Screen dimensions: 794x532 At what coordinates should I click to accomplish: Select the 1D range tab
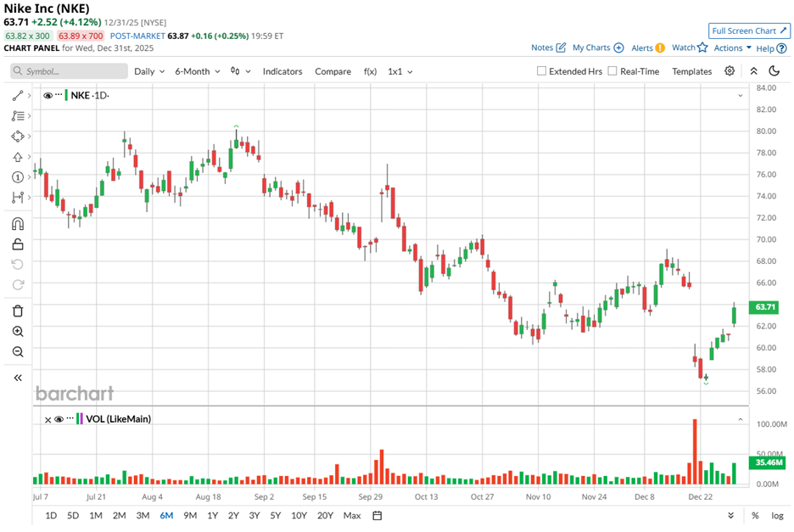[x=51, y=515]
